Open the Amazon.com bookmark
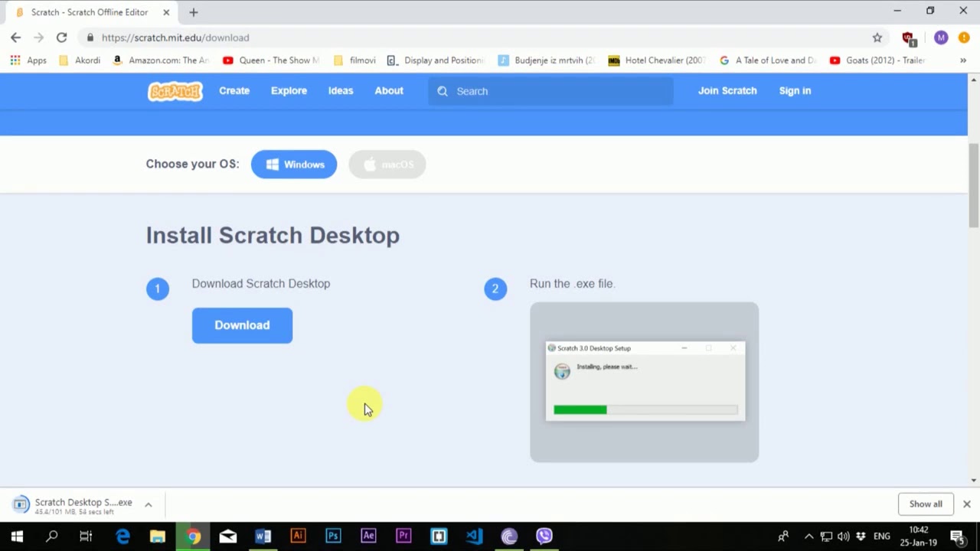The width and height of the screenshot is (980, 551). click(x=160, y=60)
